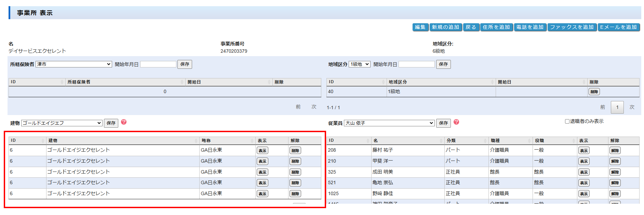Click the 所轄保険者 開始年月日 input field

click(158, 64)
